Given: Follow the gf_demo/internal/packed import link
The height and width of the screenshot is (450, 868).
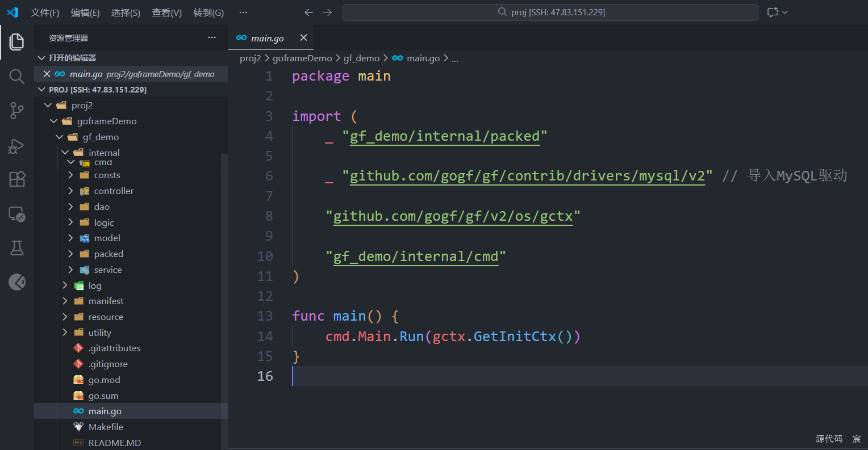Looking at the screenshot, I should pos(445,136).
